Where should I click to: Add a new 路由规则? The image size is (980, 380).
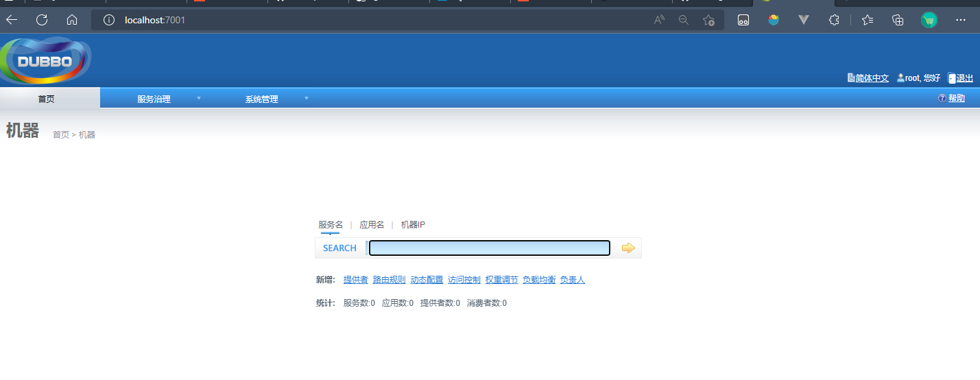(390, 280)
